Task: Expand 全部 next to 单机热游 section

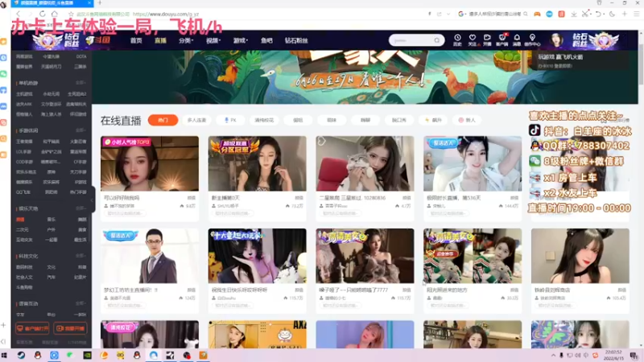Action: pyautogui.click(x=80, y=83)
